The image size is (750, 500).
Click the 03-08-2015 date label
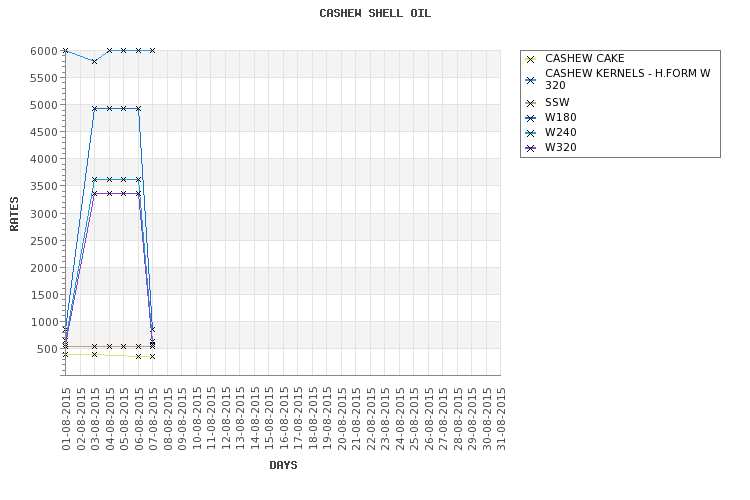pos(95,419)
